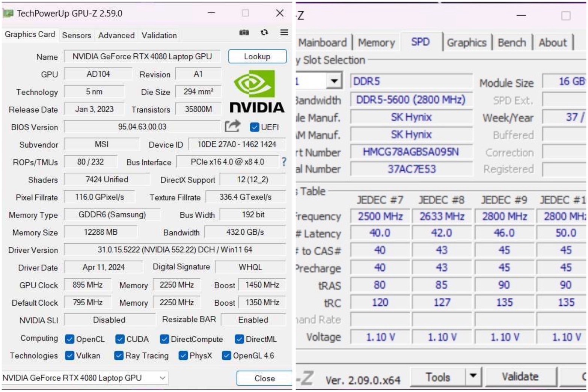Click the JEDEC #8 frequency 2633 MHz
Image resolution: width=588 pixels, height=392 pixels.
pos(442,216)
